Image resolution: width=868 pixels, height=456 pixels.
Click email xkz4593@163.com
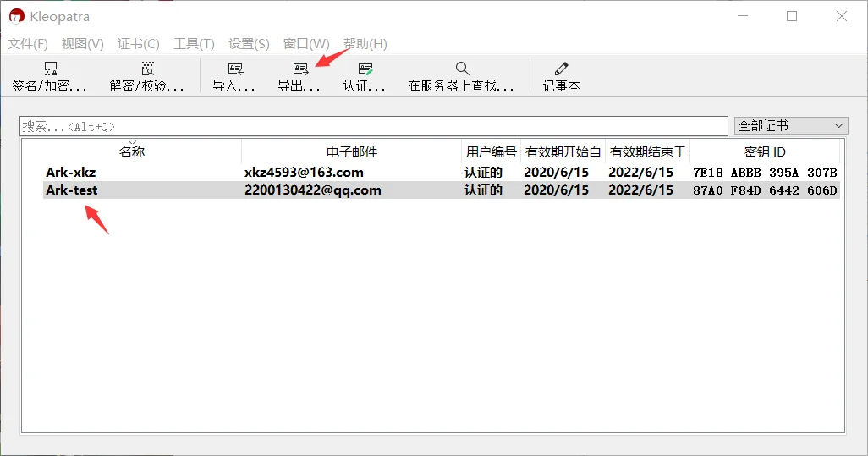(304, 173)
